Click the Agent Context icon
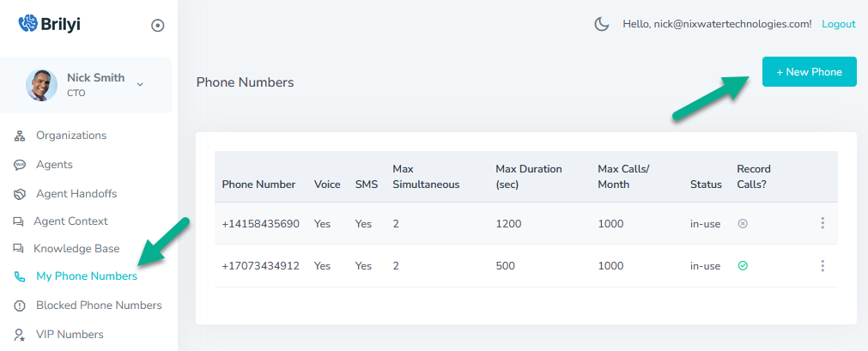The image size is (868, 351). [19, 221]
